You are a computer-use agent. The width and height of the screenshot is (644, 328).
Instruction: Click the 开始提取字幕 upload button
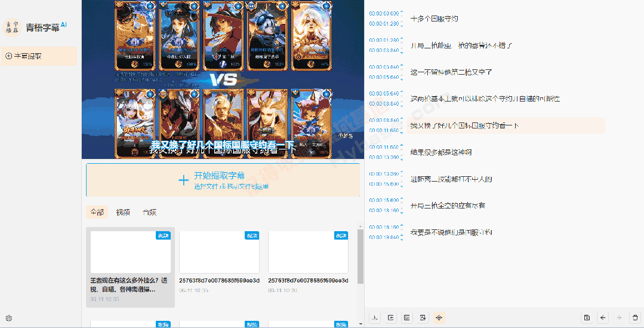[x=223, y=180]
